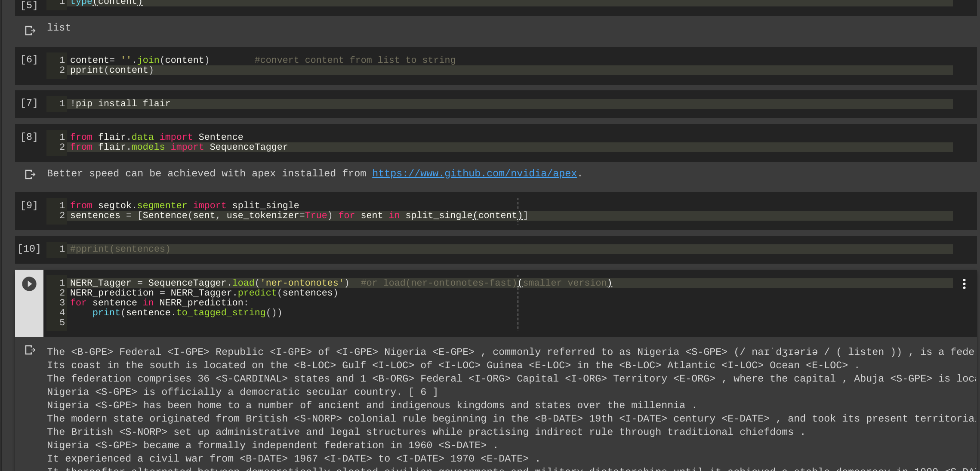Click output icon beside NER tagged output
This screenshot has height=471, width=980.
30,350
